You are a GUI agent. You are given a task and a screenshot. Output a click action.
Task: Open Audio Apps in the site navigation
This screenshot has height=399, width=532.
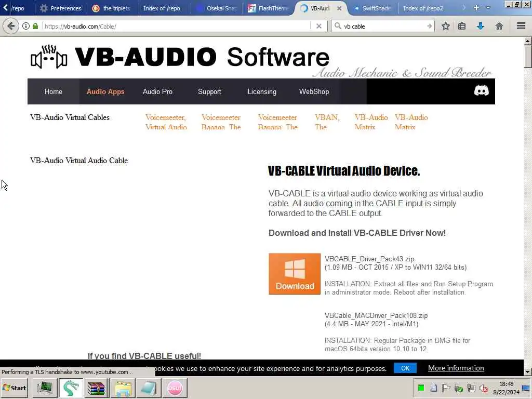(x=105, y=91)
